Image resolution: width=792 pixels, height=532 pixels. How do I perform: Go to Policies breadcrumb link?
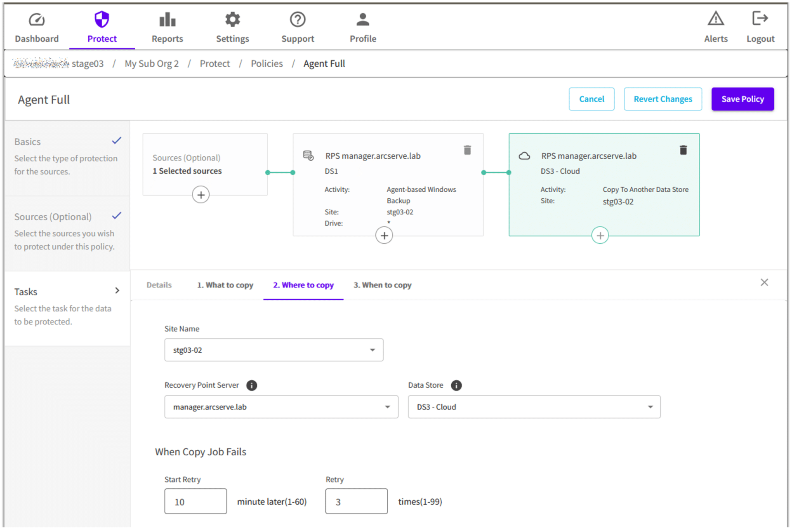(266, 64)
